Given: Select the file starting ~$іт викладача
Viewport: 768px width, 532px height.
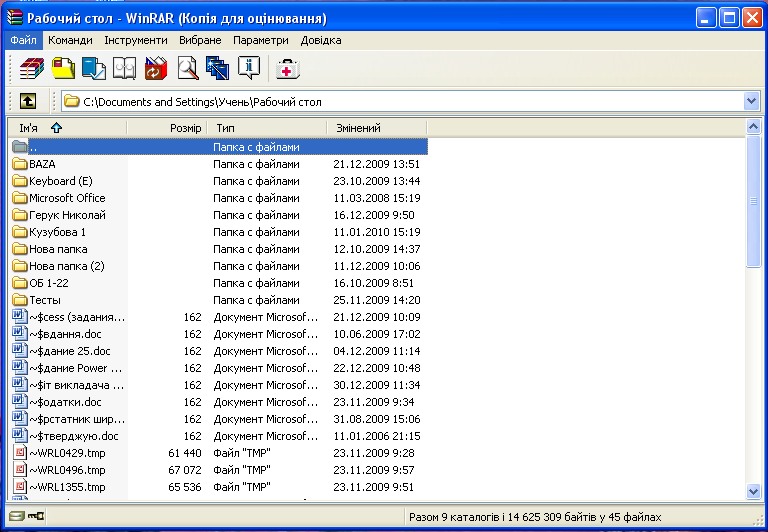Looking at the screenshot, I should (76, 385).
